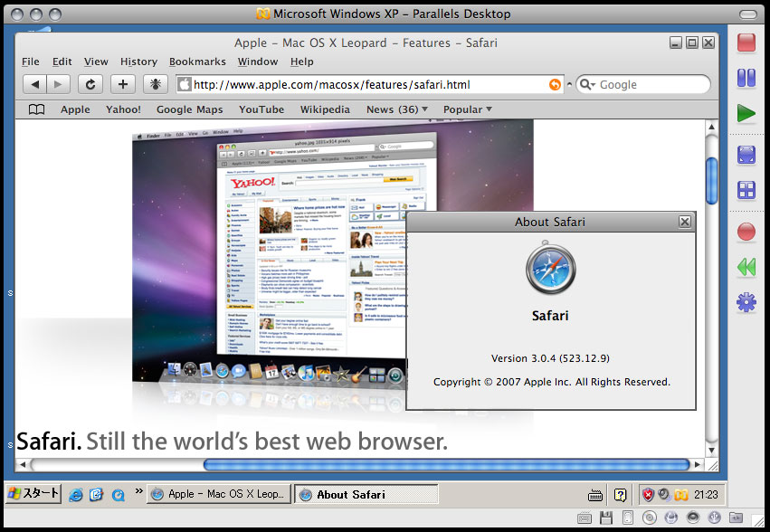Click the Apple favicon in the address bar
The width and height of the screenshot is (770, 532).
[x=185, y=84]
